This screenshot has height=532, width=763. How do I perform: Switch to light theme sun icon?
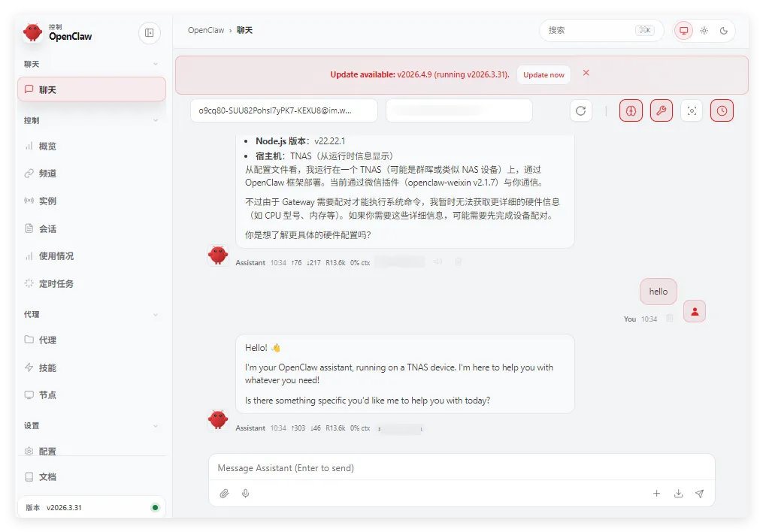tap(704, 31)
